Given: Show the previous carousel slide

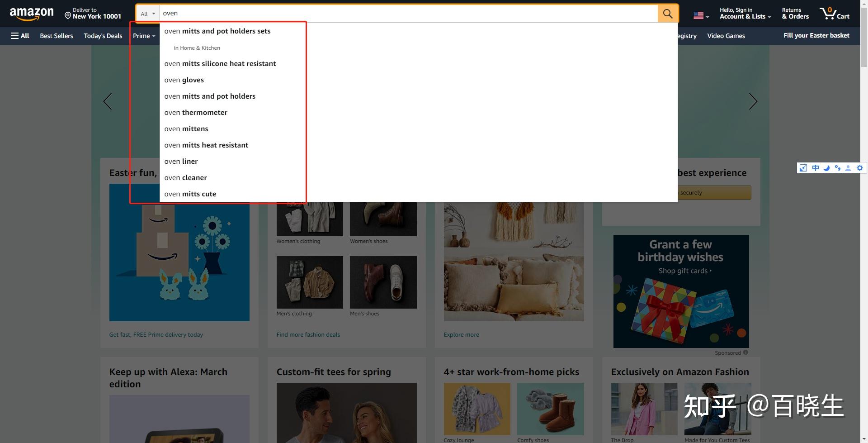Looking at the screenshot, I should [x=108, y=101].
